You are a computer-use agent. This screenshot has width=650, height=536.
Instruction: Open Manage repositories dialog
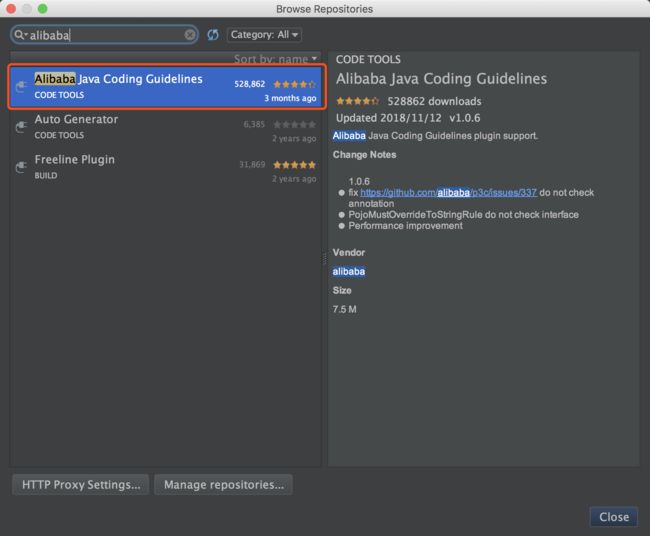(x=223, y=485)
